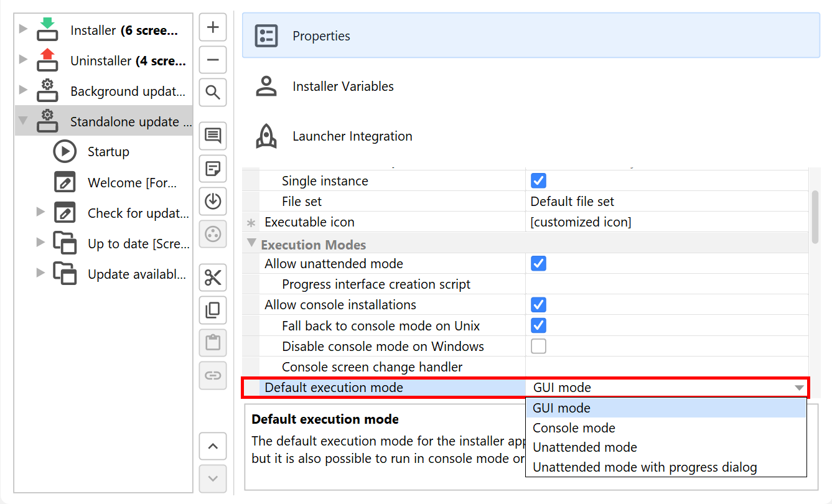
Task: Toggle Allow unattended mode checkbox
Action: pyautogui.click(x=538, y=264)
